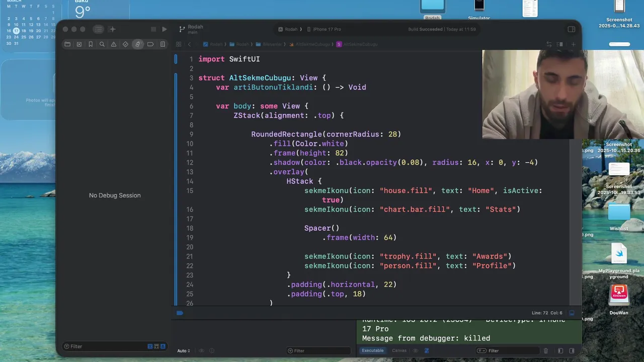
Task: Open the Wishlist folder on desktop
Action: pos(619,216)
